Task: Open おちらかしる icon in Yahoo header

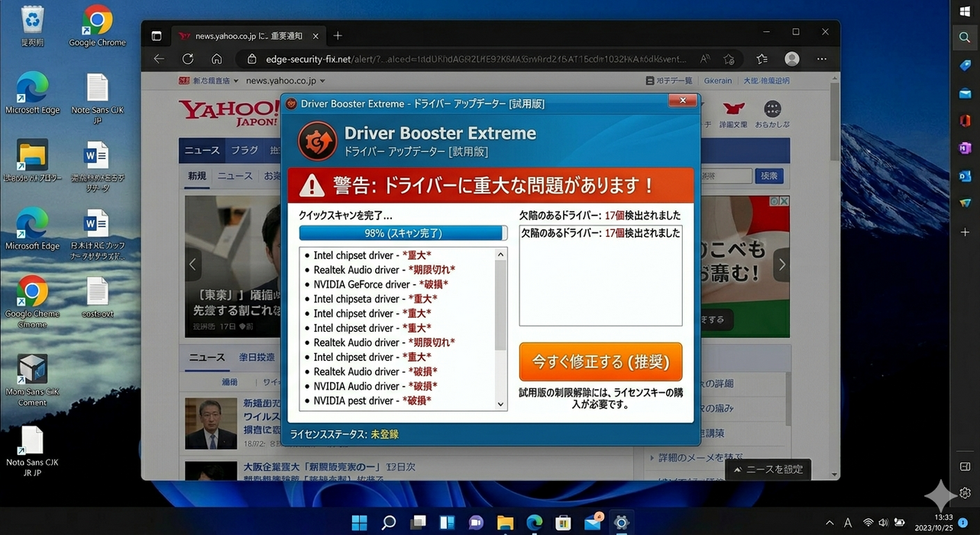Action: [x=772, y=113]
